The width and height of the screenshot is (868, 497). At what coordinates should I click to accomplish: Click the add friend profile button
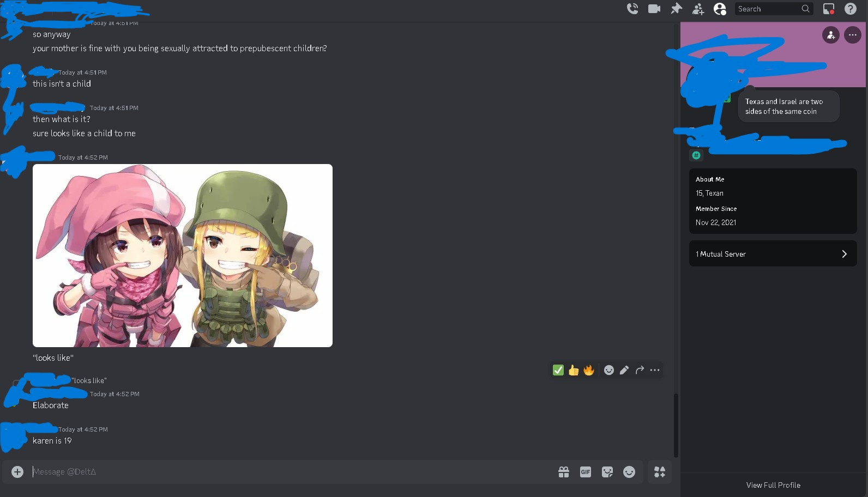point(831,35)
